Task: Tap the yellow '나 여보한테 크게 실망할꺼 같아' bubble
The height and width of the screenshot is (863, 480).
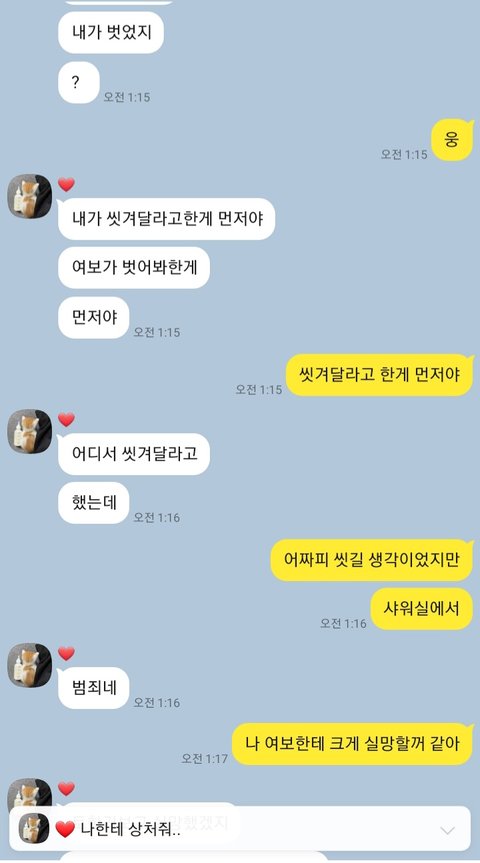Action: (353, 744)
